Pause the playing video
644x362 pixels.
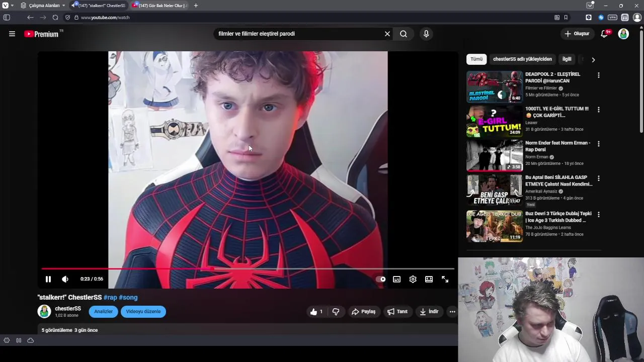48,279
